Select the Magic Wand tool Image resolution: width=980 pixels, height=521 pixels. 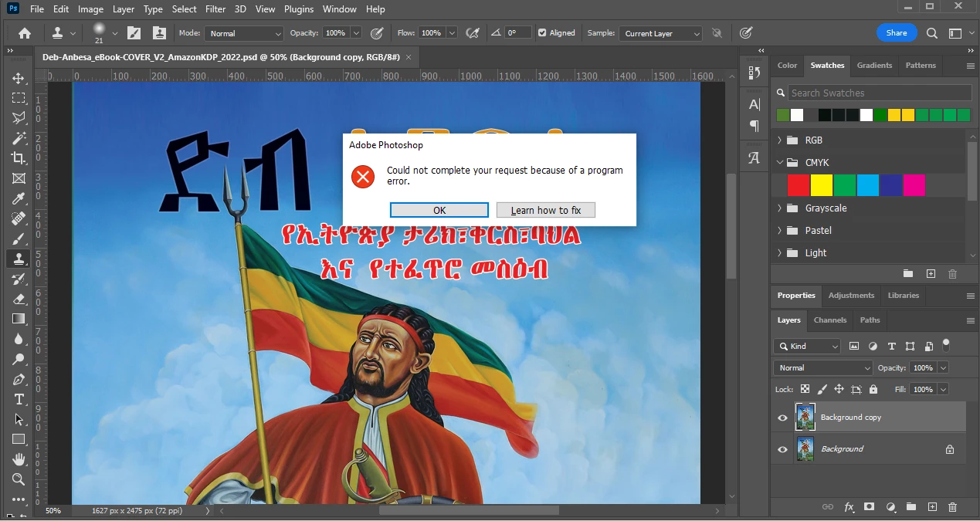19,138
